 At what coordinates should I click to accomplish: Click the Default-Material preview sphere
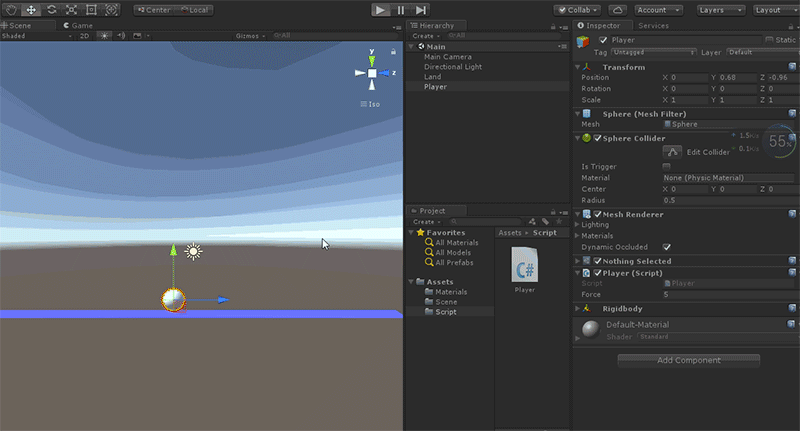pos(591,329)
